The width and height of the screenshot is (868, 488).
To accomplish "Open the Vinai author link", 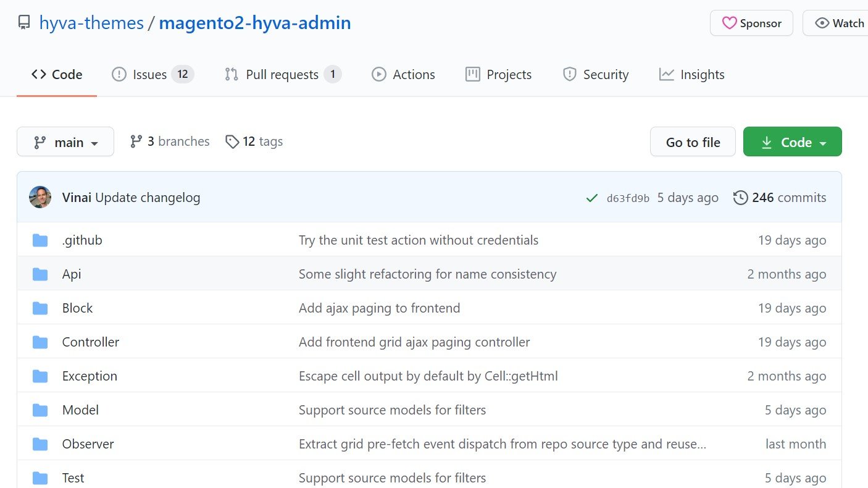I will pyautogui.click(x=77, y=198).
